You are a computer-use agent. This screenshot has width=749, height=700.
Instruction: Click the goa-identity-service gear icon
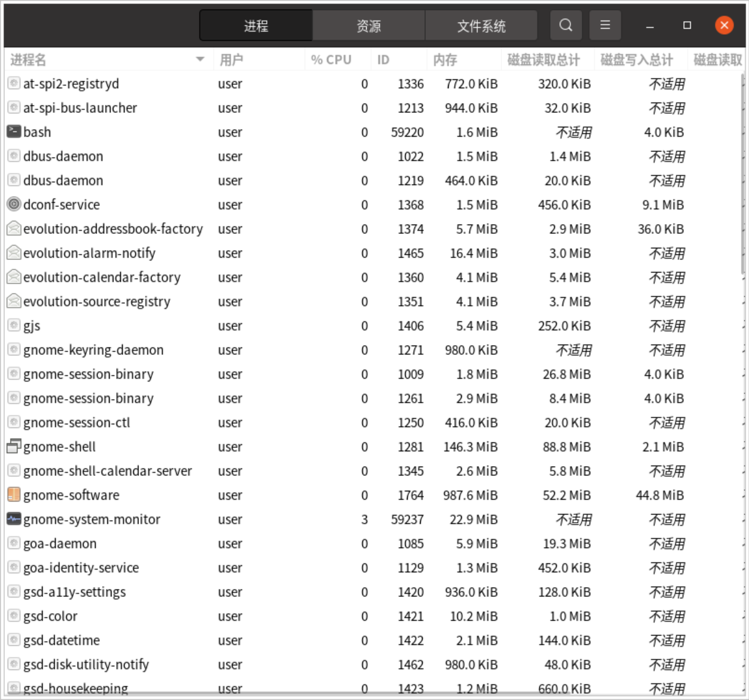click(x=14, y=567)
